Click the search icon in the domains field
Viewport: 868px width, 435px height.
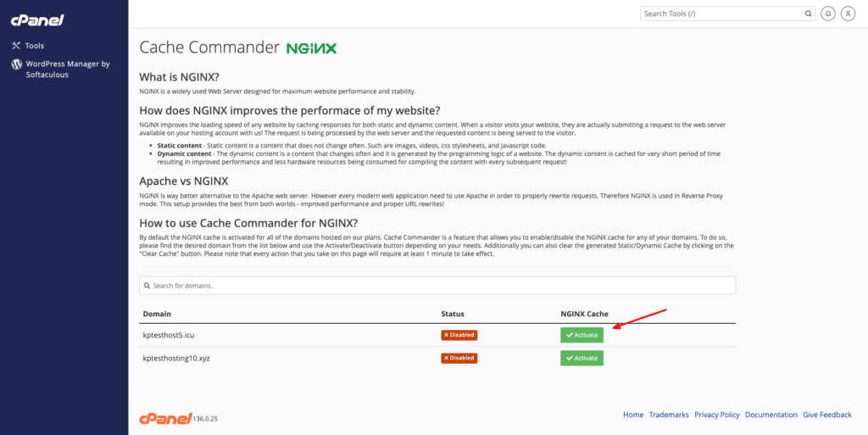click(x=147, y=286)
